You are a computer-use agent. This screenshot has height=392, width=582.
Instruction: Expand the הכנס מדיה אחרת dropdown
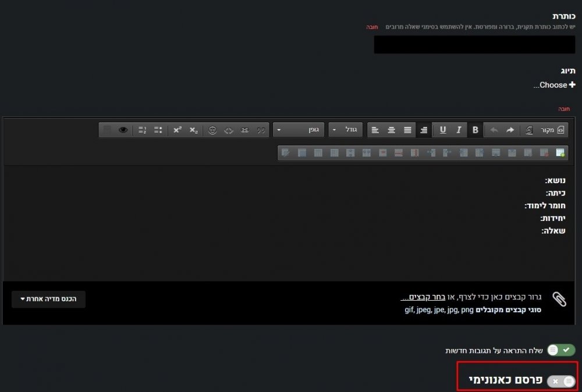pos(48,299)
